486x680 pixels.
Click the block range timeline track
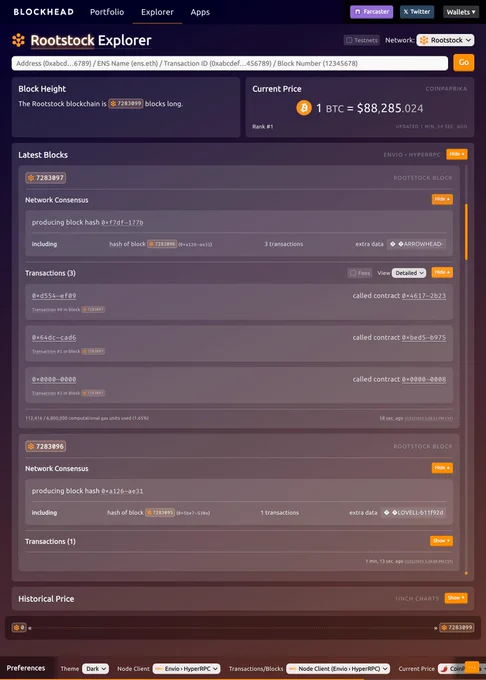pyautogui.click(x=233, y=628)
